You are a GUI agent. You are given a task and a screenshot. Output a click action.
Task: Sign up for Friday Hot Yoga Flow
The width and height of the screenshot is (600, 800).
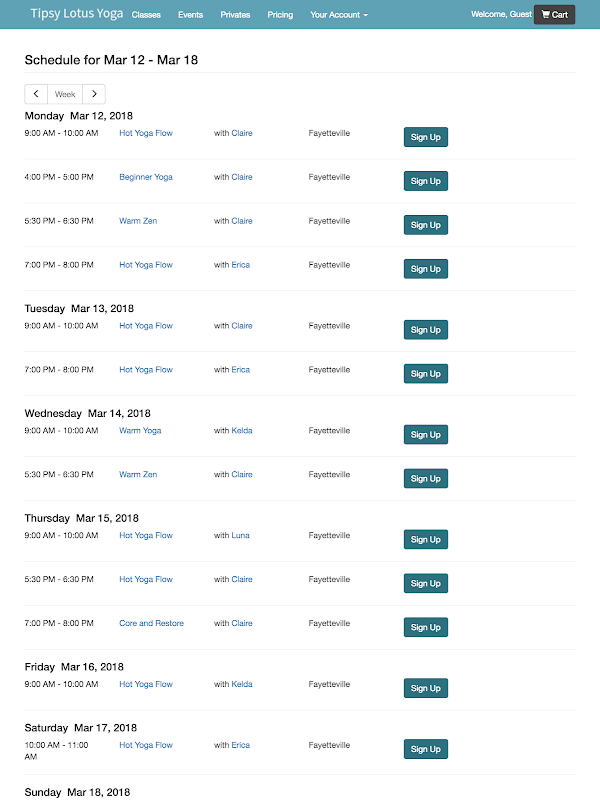coord(426,688)
